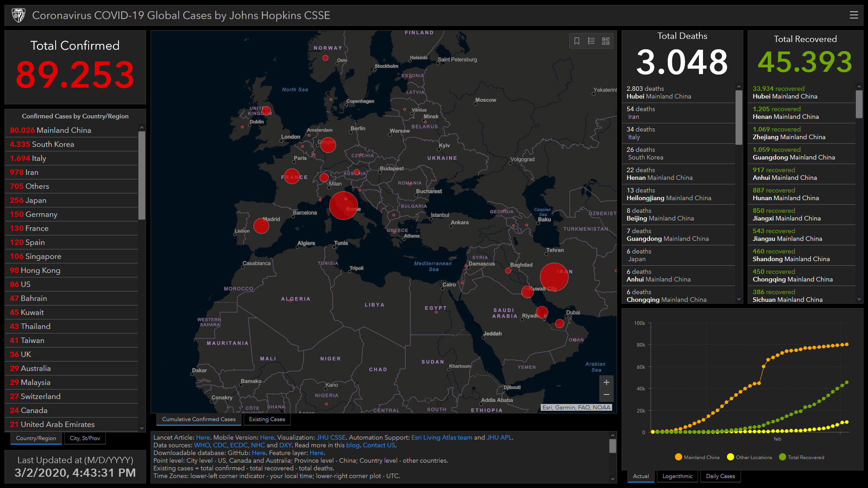Show the Daily Cases chart tab
Image resolution: width=868 pixels, height=488 pixels.
(721, 476)
